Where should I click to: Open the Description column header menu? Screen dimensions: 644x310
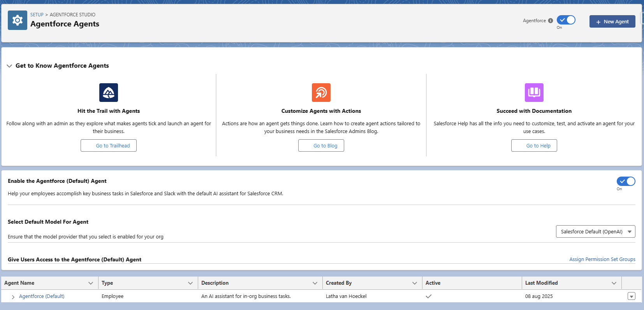coord(315,283)
